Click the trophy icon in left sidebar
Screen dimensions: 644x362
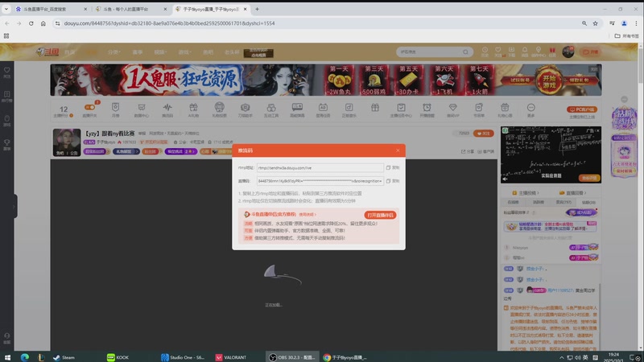pyautogui.click(x=7, y=144)
